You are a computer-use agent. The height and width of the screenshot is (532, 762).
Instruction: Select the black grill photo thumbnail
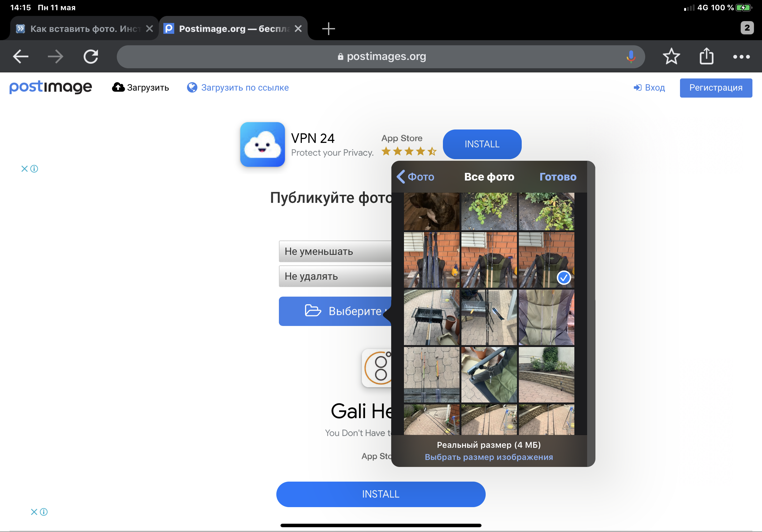[431, 317]
